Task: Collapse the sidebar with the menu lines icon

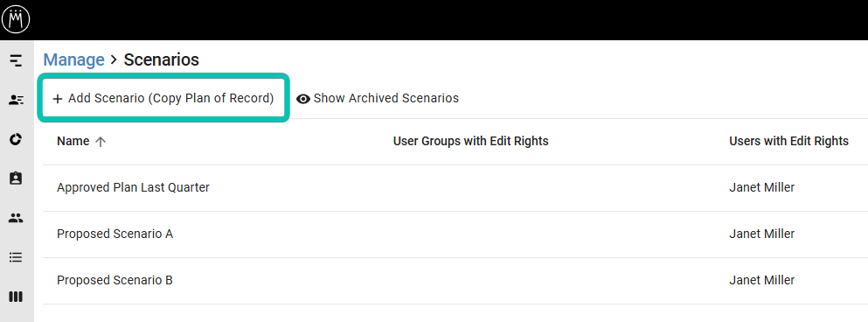Action: pos(16,60)
